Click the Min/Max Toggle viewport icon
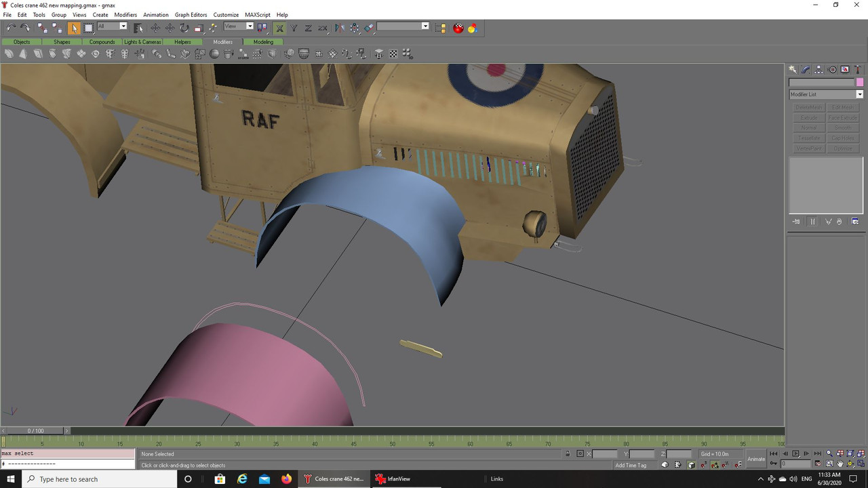This screenshot has height=488, width=868. tap(862, 464)
